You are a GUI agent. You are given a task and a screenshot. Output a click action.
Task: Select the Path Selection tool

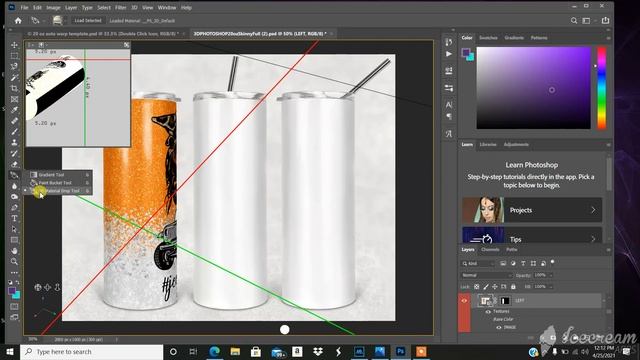(14, 229)
